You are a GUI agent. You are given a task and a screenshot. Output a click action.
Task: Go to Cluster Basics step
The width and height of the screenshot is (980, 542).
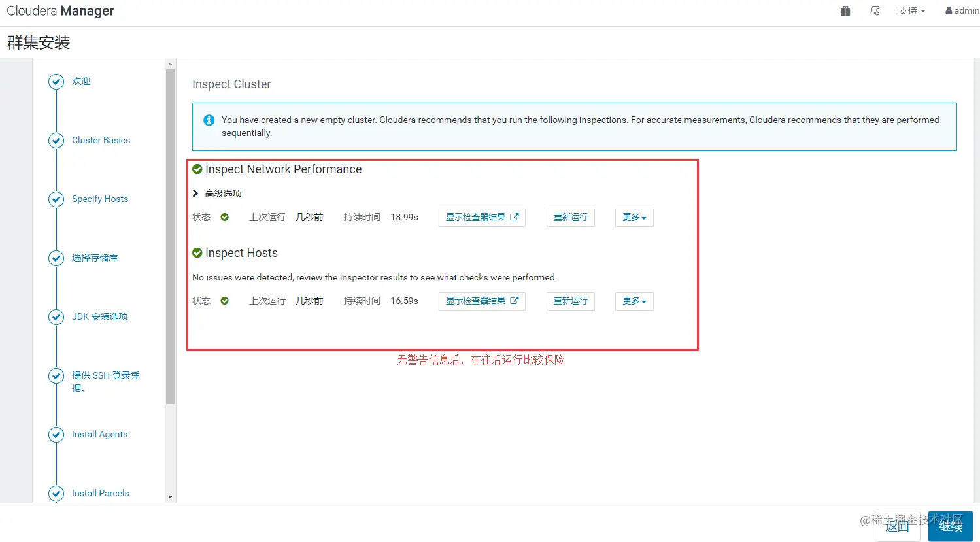(x=101, y=140)
